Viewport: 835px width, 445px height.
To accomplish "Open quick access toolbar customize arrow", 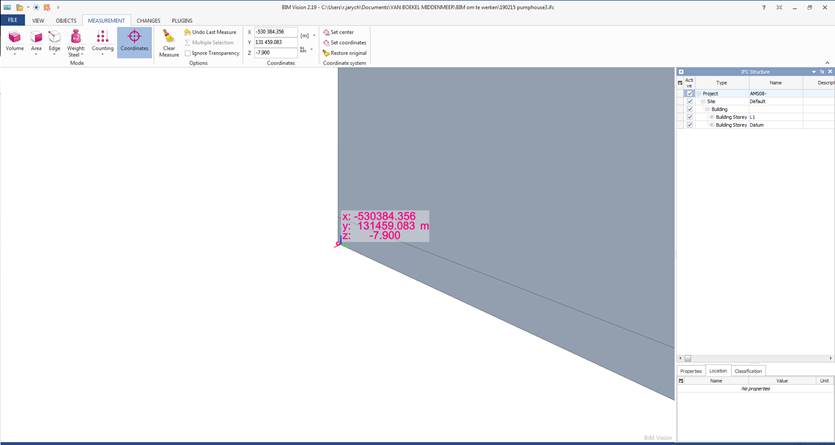I will click(x=58, y=7).
